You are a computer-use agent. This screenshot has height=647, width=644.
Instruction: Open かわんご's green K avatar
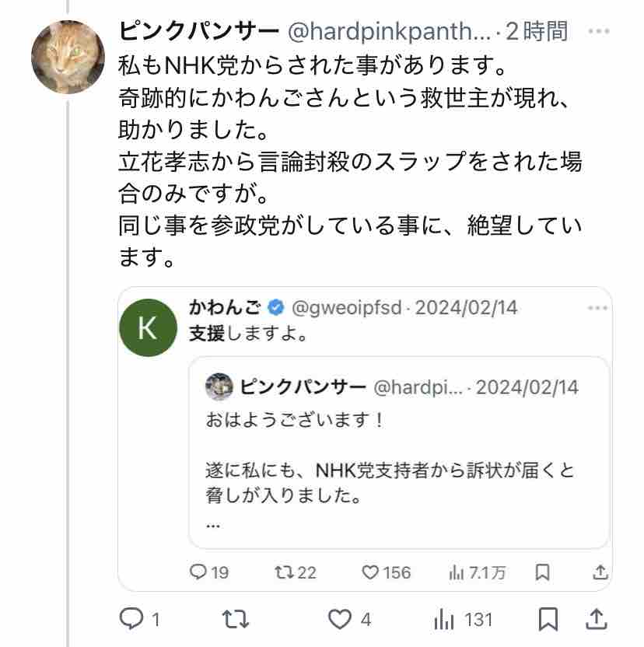click(148, 328)
